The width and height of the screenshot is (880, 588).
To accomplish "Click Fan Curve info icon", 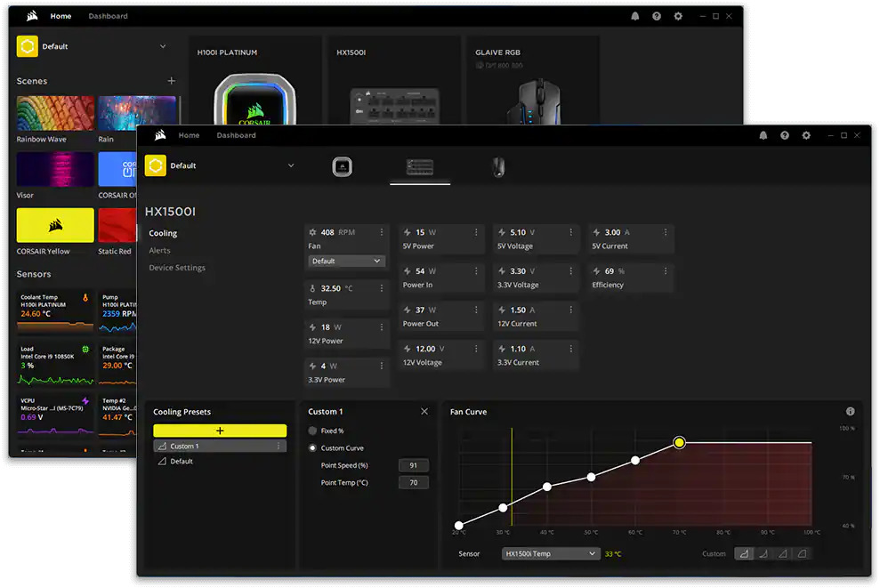I will coord(851,411).
